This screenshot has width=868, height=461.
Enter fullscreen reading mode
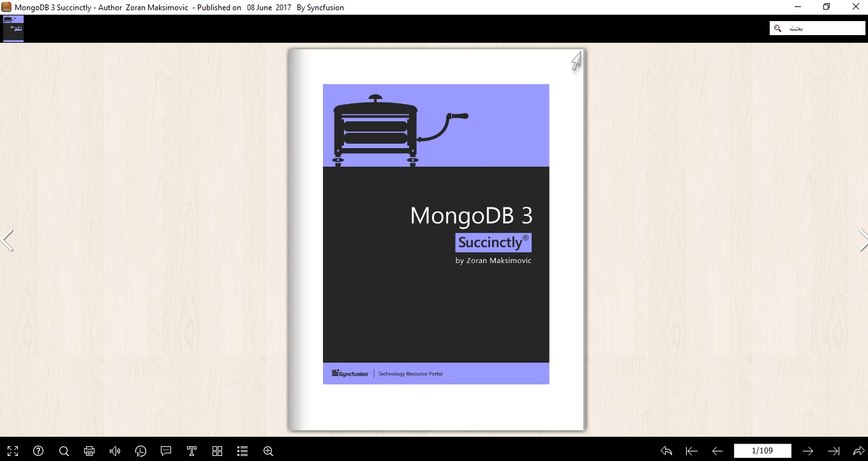[13, 451]
